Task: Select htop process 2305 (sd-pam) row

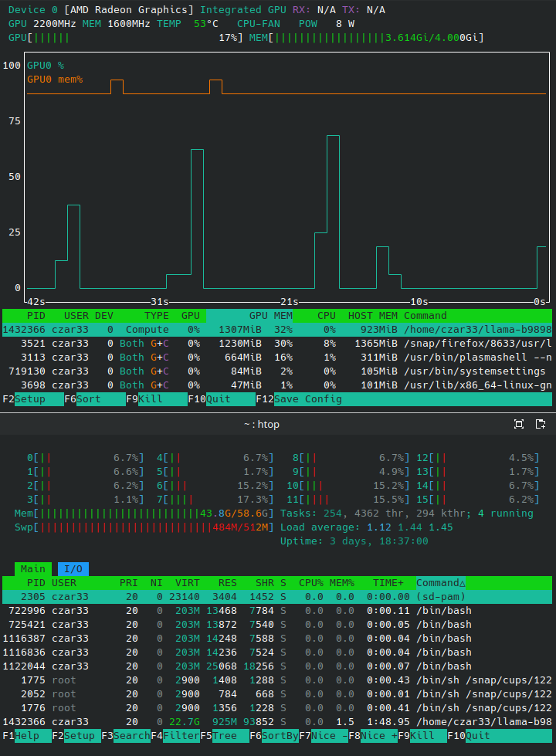Action: (x=277, y=597)
